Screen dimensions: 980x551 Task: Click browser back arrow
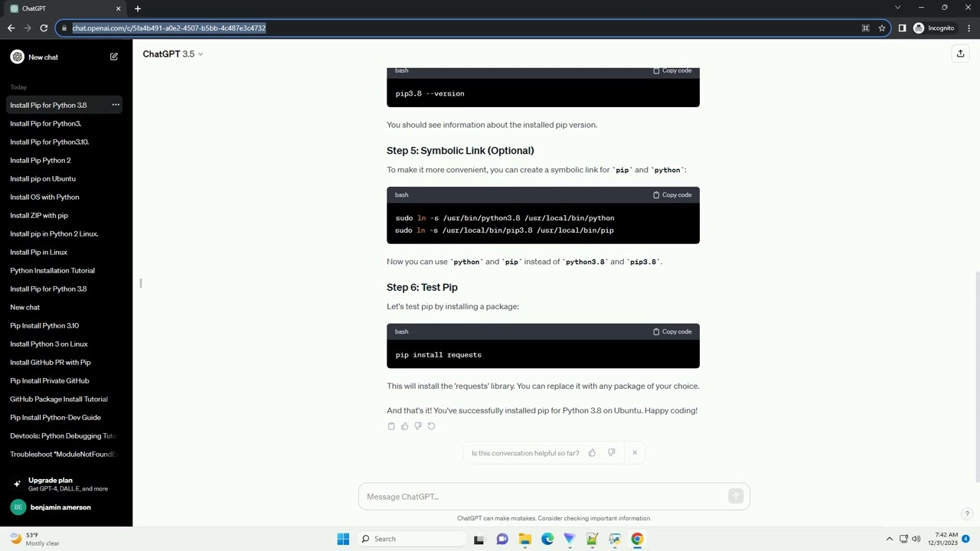coord(11,28)
